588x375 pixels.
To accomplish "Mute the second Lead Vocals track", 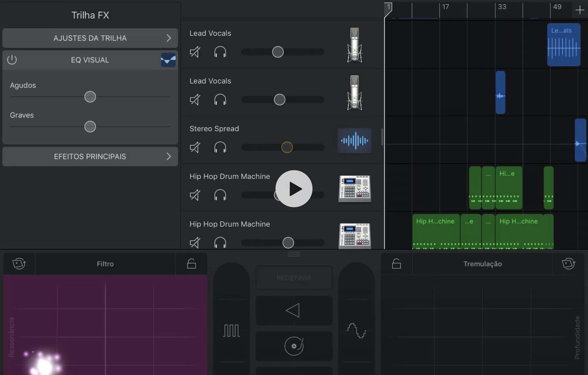I will click(195, 100).
